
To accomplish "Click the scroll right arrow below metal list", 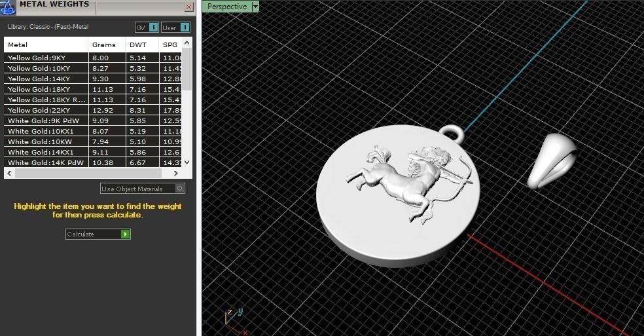I will (176, 173).
